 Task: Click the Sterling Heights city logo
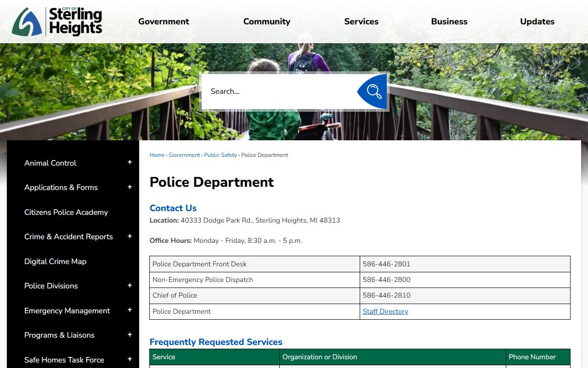[x=57, y=22]
